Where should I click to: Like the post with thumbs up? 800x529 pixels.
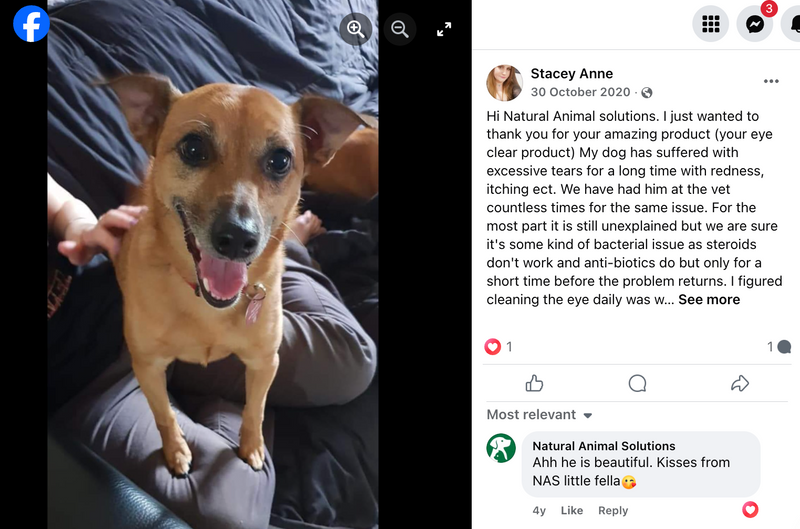click(534, 383)
